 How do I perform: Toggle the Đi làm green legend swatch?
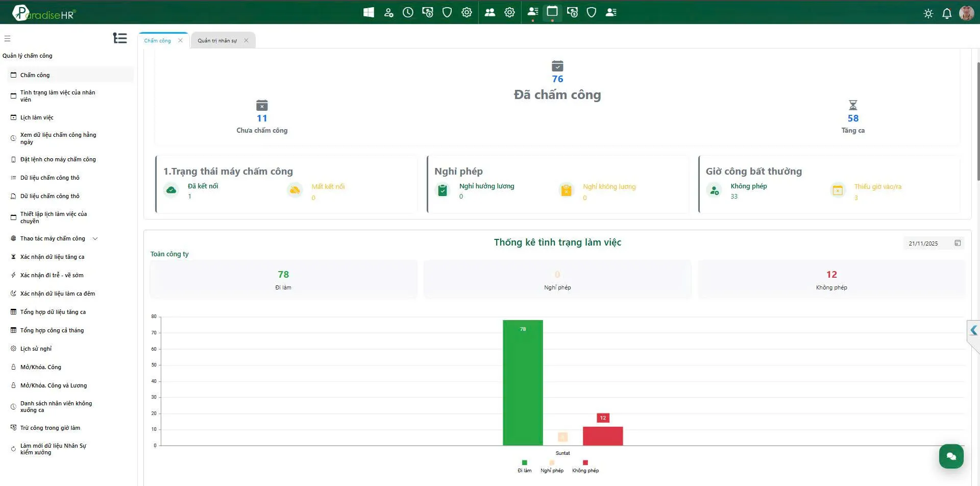pos(524,463)
